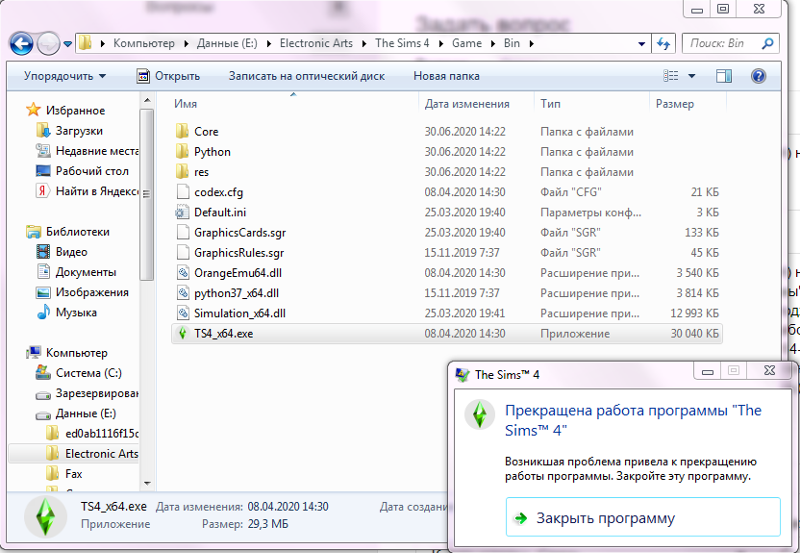Open 'Загрузки' in the navigation pane

[x=70, y=131]
